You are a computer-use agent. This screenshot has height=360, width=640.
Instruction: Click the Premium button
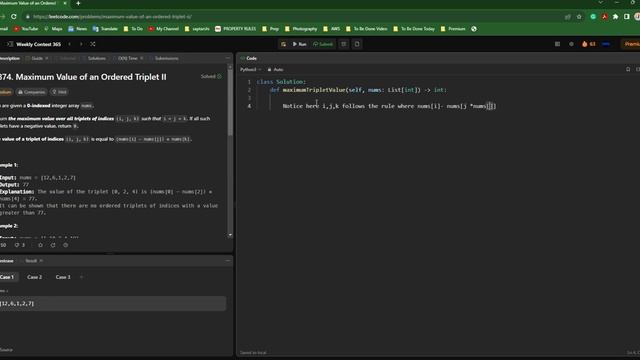(631, 44)
